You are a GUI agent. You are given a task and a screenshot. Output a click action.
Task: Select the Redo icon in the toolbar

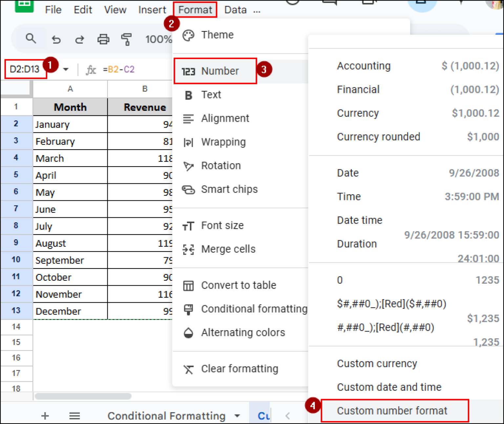click(79, 39)
